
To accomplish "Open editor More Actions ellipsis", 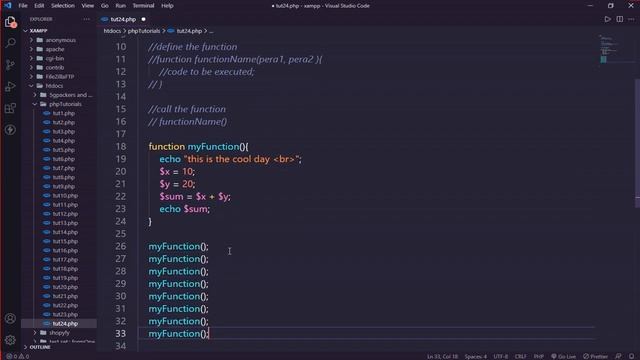I will [631, 19].
